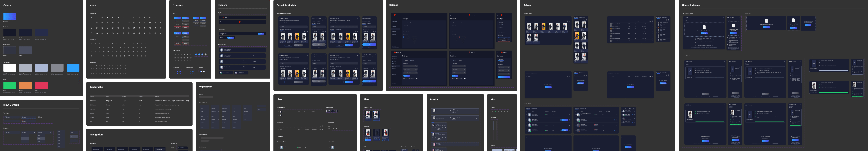Click the Content Modals heading
The height and width of the screenshot is (151, 868).
point(691,5)
